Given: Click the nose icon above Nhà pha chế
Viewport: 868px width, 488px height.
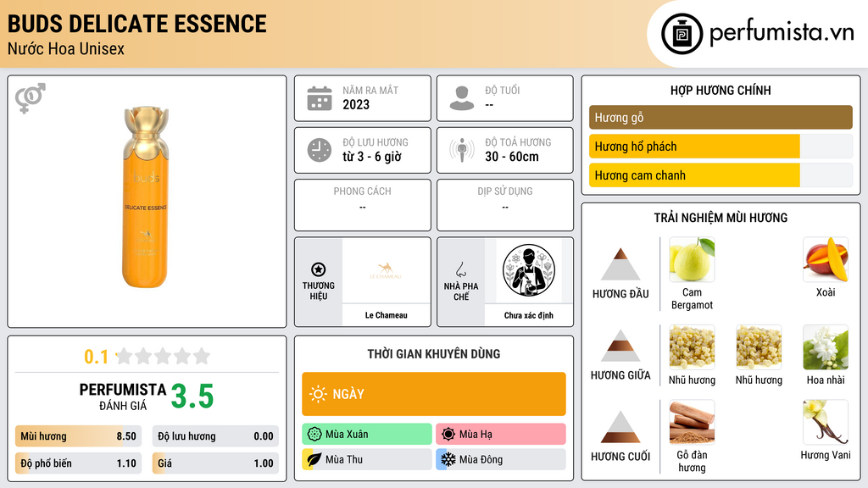Looking at the screenshot, I should (460, 269).
